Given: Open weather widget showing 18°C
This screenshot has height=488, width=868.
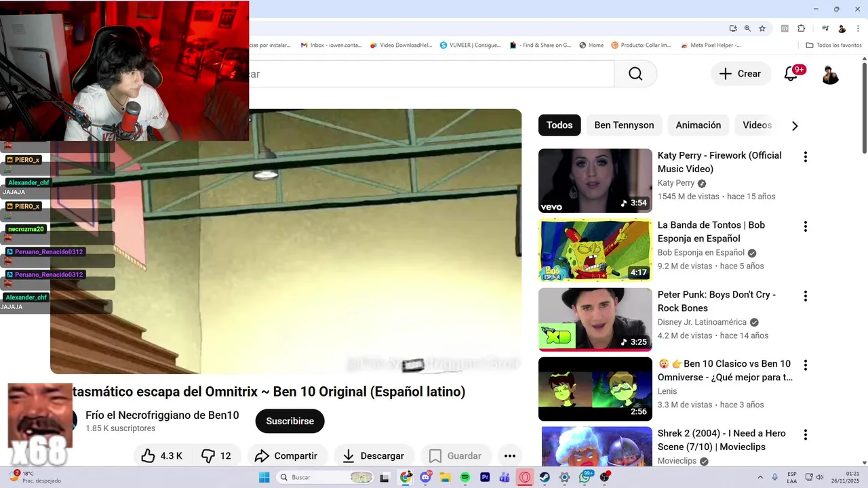Looking at the screenshot, I should click(34, 477).
